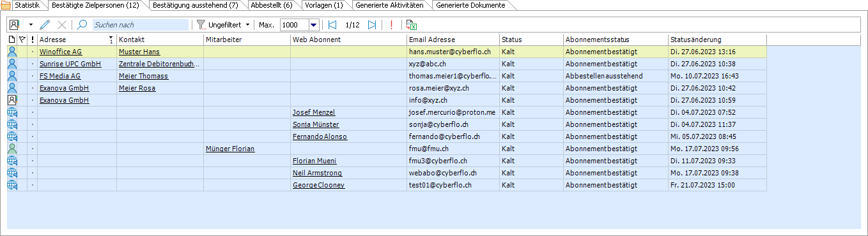Open the Meier Rosa contact link

click(137, 88)
